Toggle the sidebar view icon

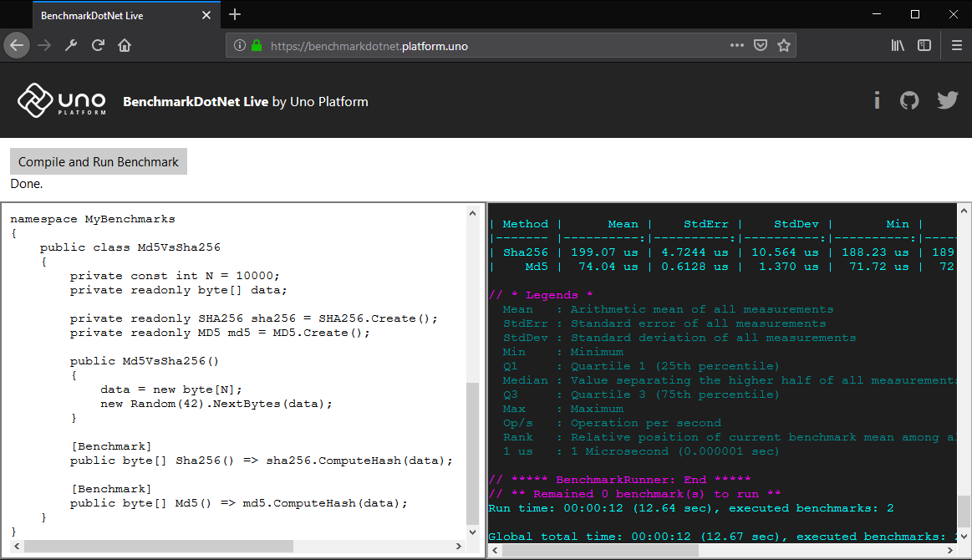coord(924,45)
